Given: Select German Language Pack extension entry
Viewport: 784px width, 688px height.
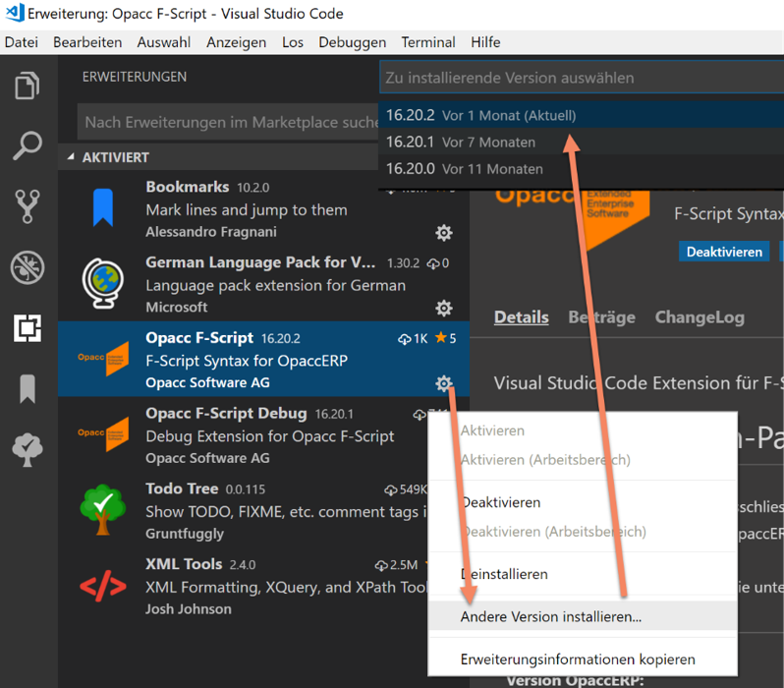Looking at the screenshot, I should (x=263, y=284).
